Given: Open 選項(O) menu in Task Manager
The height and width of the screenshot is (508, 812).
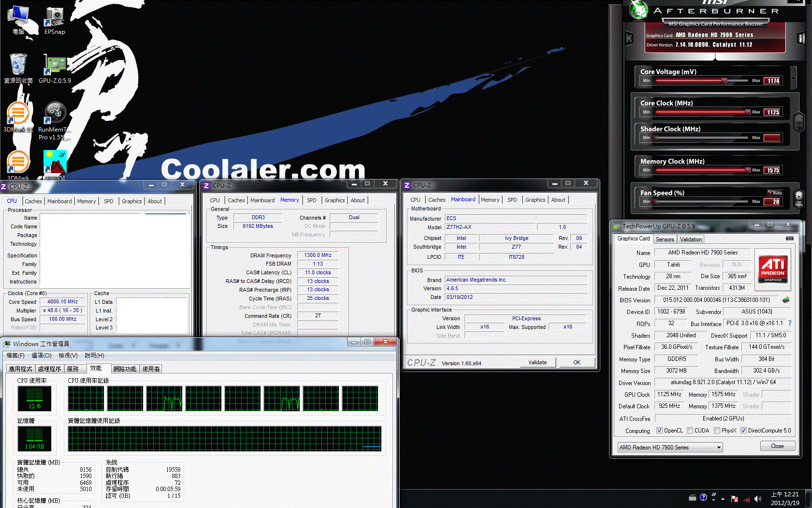Looking at the screenshot, I should [x=42, y=355].
